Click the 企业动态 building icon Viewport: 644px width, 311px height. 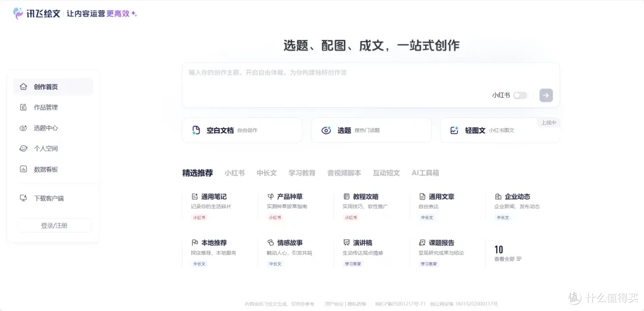click(498, 197)
